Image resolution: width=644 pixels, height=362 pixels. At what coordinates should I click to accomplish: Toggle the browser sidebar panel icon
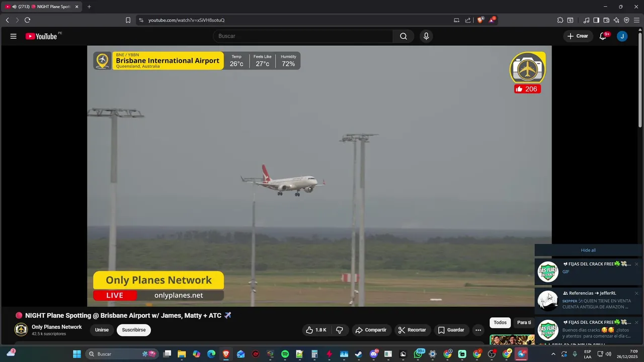pos(596,20)
